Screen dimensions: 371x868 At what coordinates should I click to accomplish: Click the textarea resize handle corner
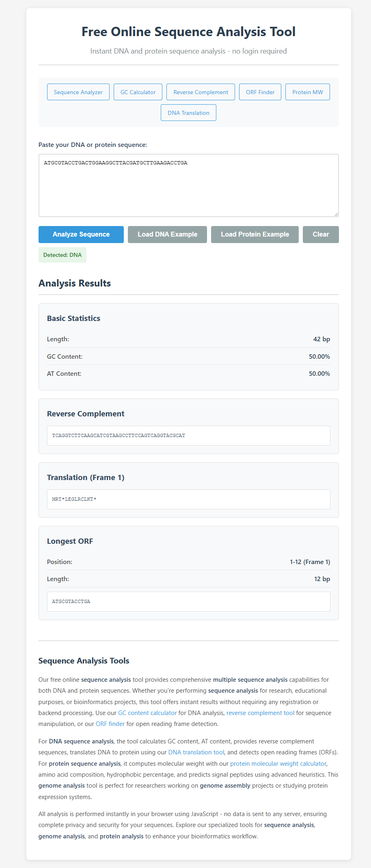(x=336, y=214)
